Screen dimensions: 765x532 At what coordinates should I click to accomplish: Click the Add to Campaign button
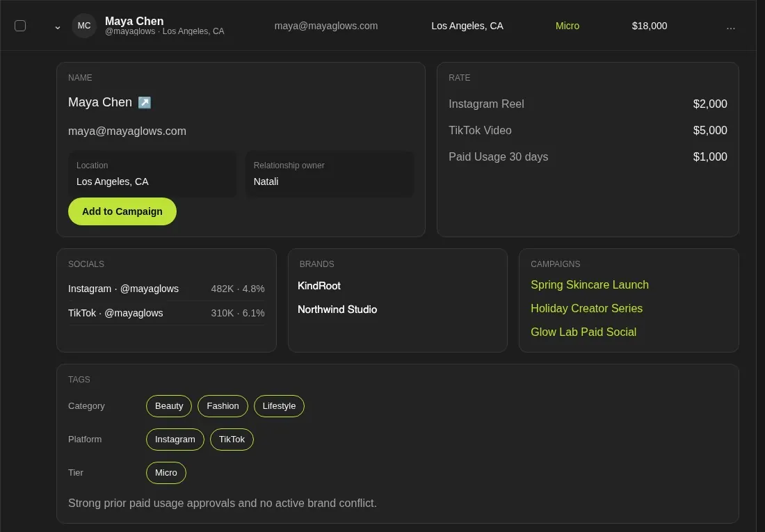coord(122,211)
